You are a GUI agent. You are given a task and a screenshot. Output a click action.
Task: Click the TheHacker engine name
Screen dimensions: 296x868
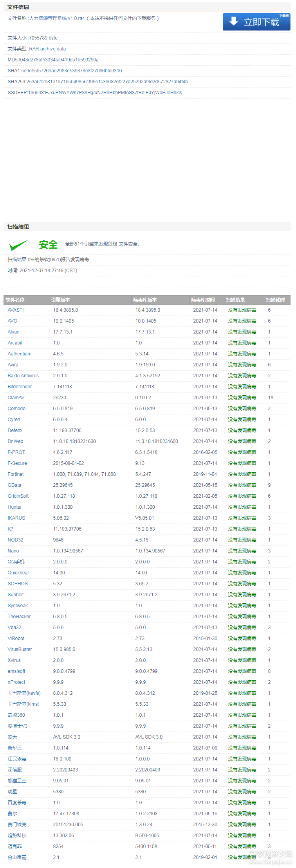[19, 617]
